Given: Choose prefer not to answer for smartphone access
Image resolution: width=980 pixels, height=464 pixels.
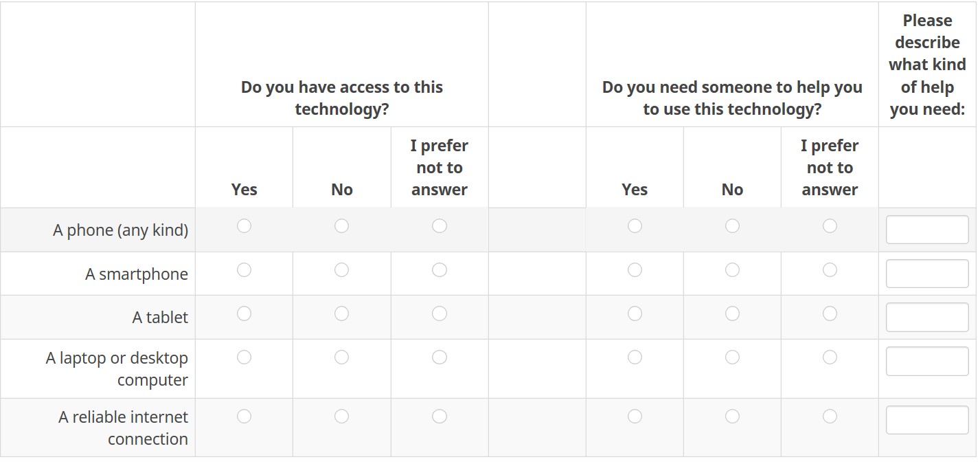Looking at the screenshot, I should (x=440, y=269).
